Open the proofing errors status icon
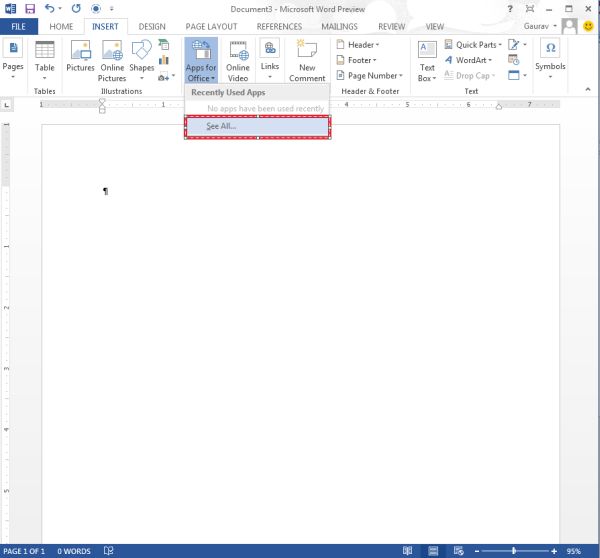 pos(108,551)
